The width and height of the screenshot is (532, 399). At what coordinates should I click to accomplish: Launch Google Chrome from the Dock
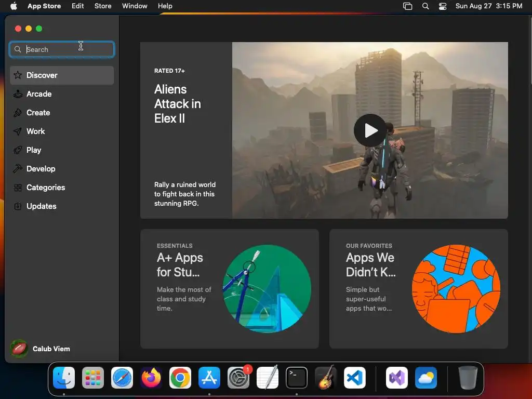(180, 378)
